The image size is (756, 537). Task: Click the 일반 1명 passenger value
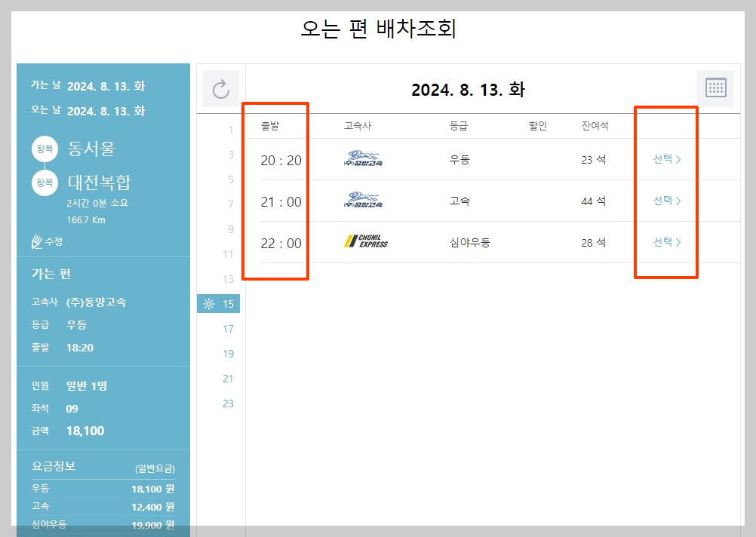click(86, 385)
